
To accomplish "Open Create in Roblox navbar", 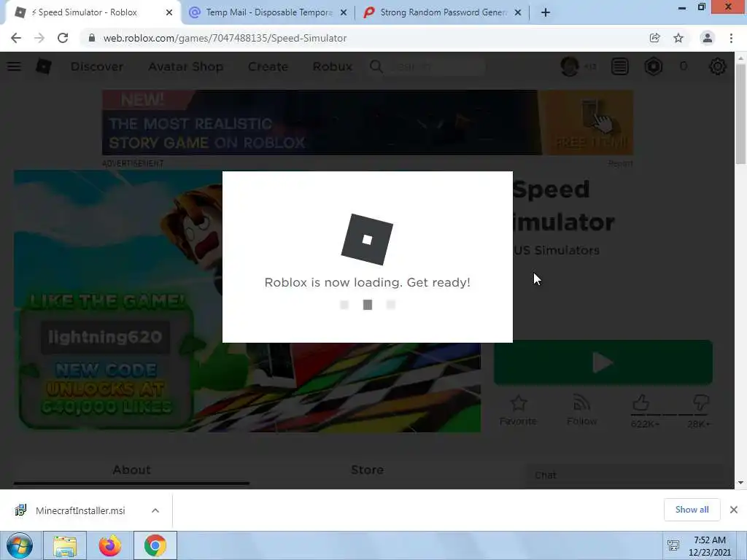I will tap(268, 66).
